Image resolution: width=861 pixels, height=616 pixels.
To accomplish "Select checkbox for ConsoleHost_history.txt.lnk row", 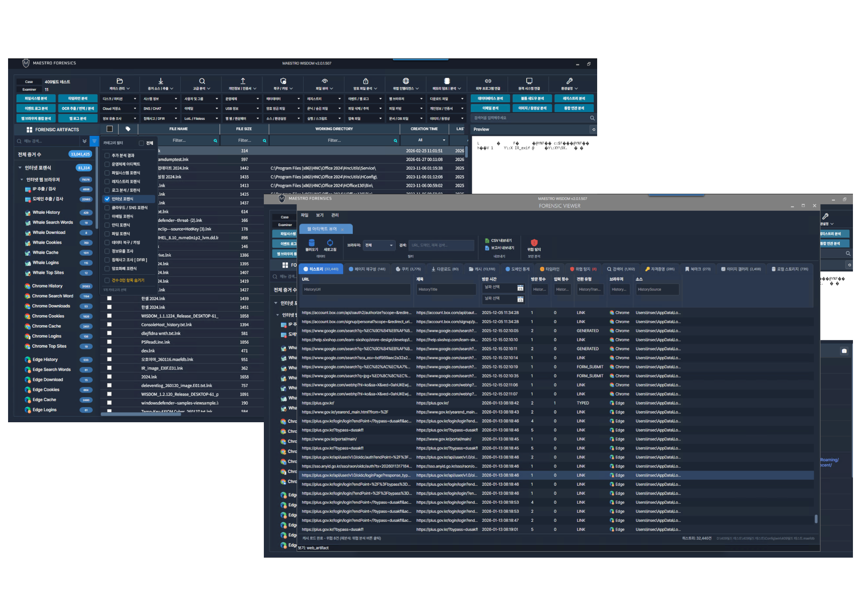I will [x=109, y=325].
